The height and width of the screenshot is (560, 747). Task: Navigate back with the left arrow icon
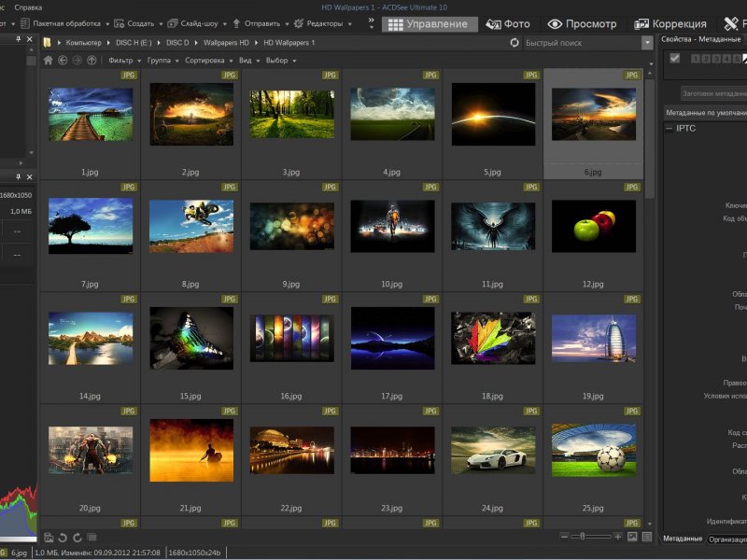(63, 61)
